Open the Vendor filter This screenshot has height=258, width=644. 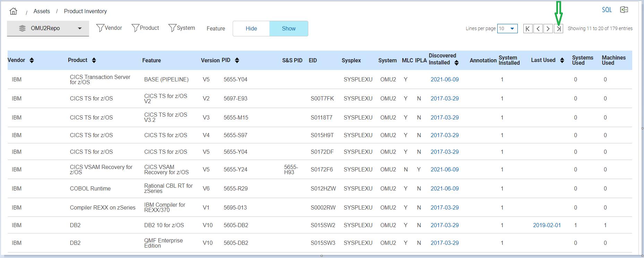pyautogui.click(x=109, y=28)
